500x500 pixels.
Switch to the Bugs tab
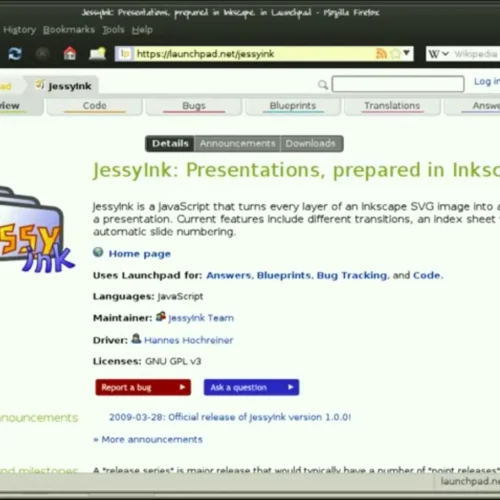[194, 106]
